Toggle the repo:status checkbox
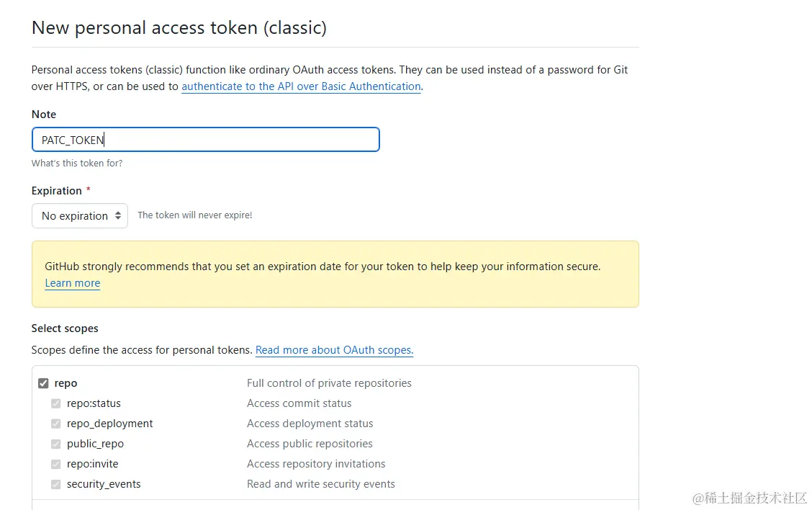The width and height of the screenshot is (812, 510). (55, 403)
